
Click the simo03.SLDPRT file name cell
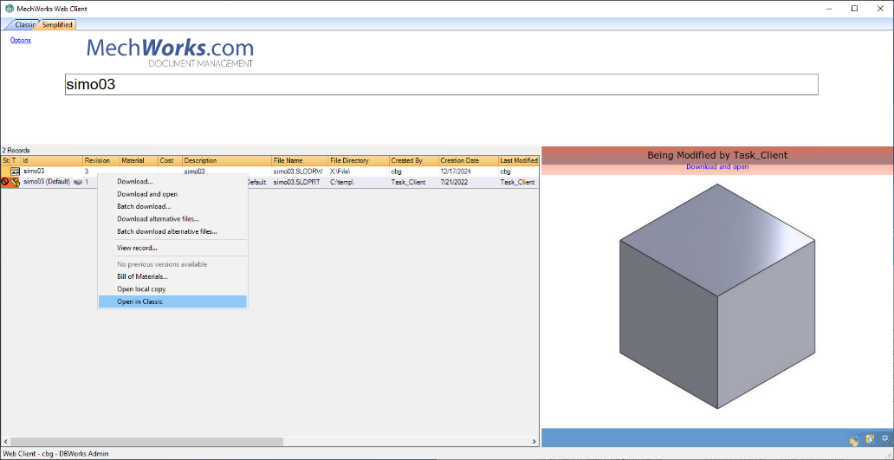pyautogui.click(x=296, y=182)
